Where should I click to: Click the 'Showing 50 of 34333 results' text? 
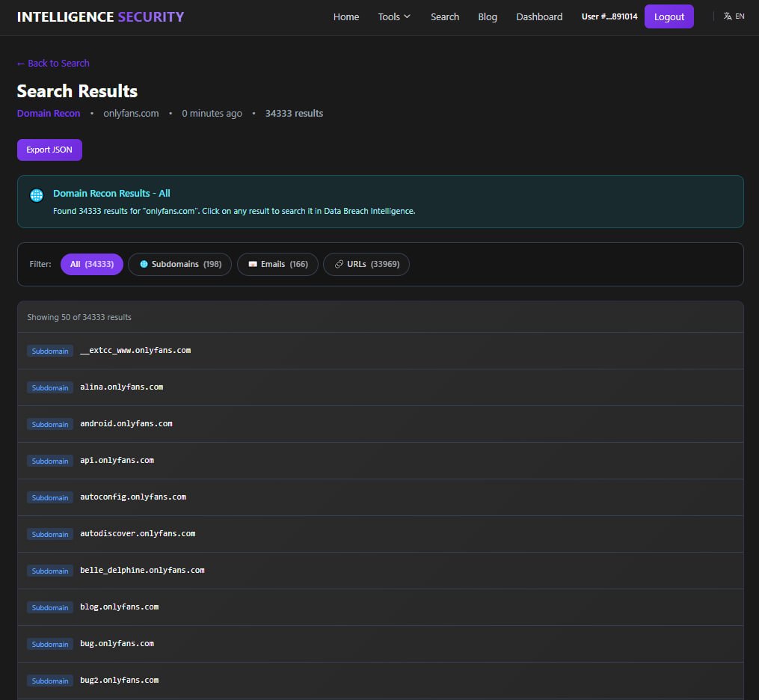pyautogui.click(x=79, y=317)
